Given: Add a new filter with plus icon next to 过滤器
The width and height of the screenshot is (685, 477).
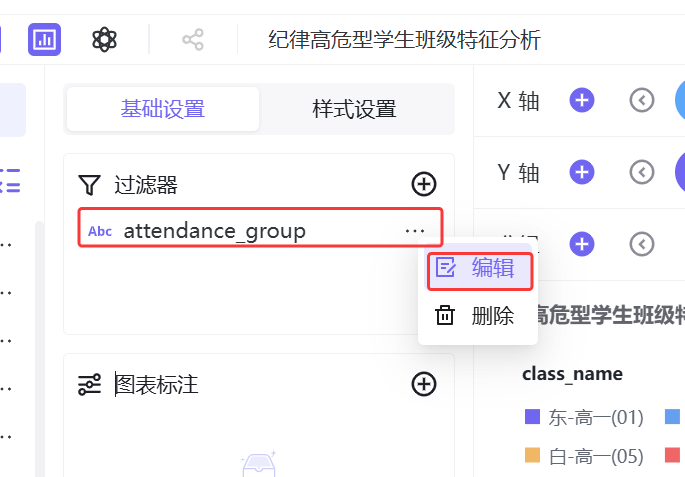Looking at the screenshot, I should click(424, 184).
